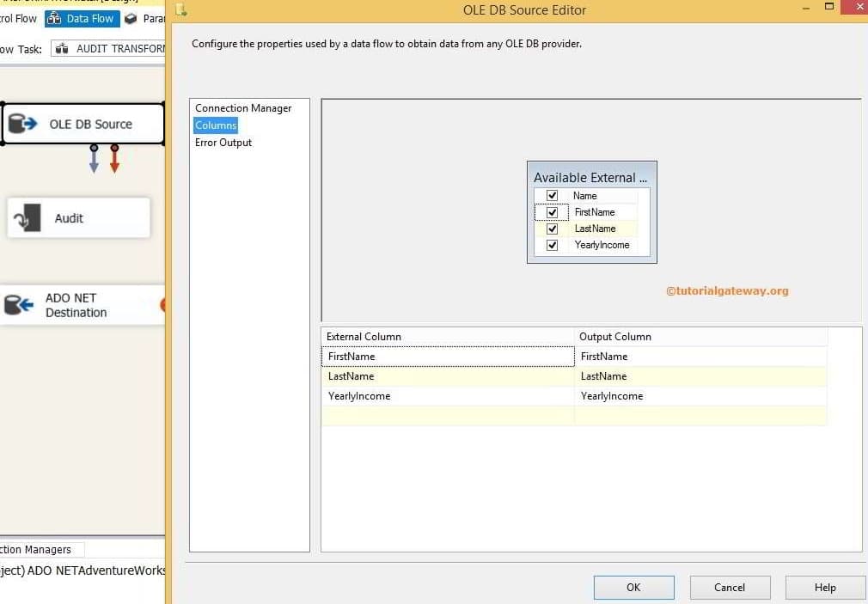Select the Audit transformation icon

click(x=27, y=217)
